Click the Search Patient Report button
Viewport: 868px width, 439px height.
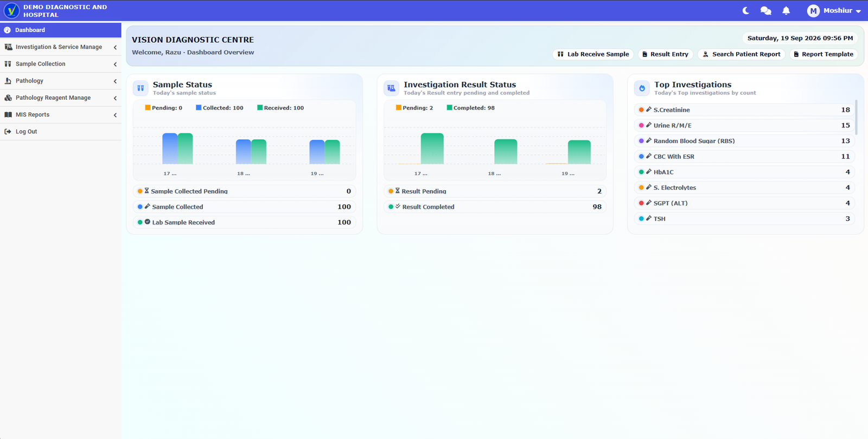(741, 54)
